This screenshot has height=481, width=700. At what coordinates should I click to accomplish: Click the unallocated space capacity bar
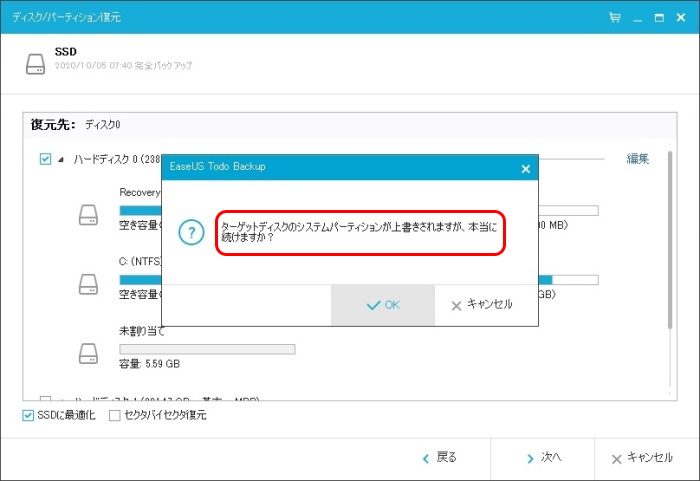pos(207,349)
